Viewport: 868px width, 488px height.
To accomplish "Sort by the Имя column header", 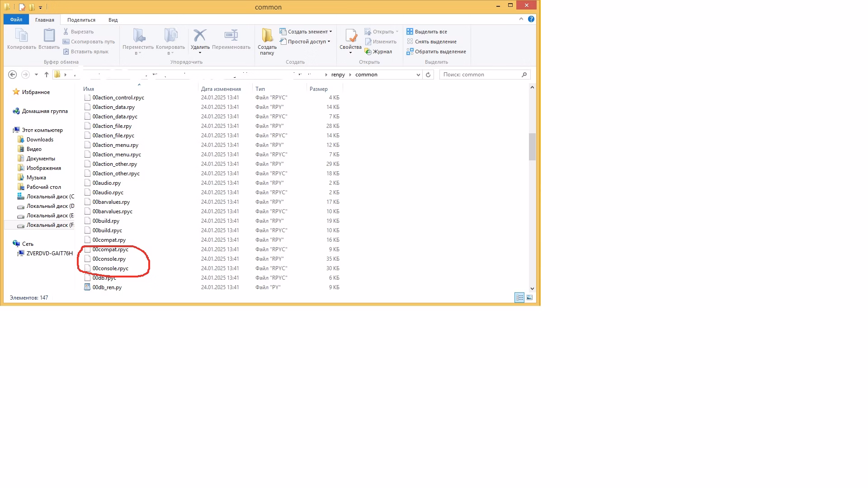I will 89,89.
